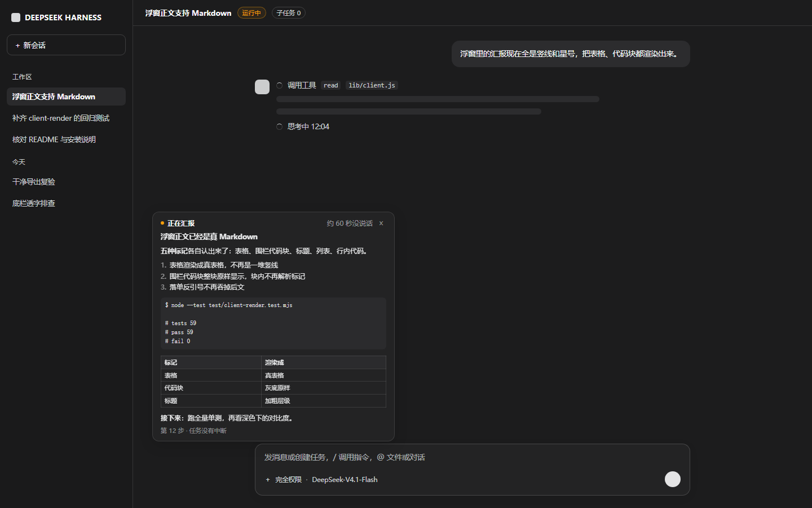Open 浮窗正文支持 Markdown session in sidebar
This screenshot has height=508, width=812.
(66, 97)
